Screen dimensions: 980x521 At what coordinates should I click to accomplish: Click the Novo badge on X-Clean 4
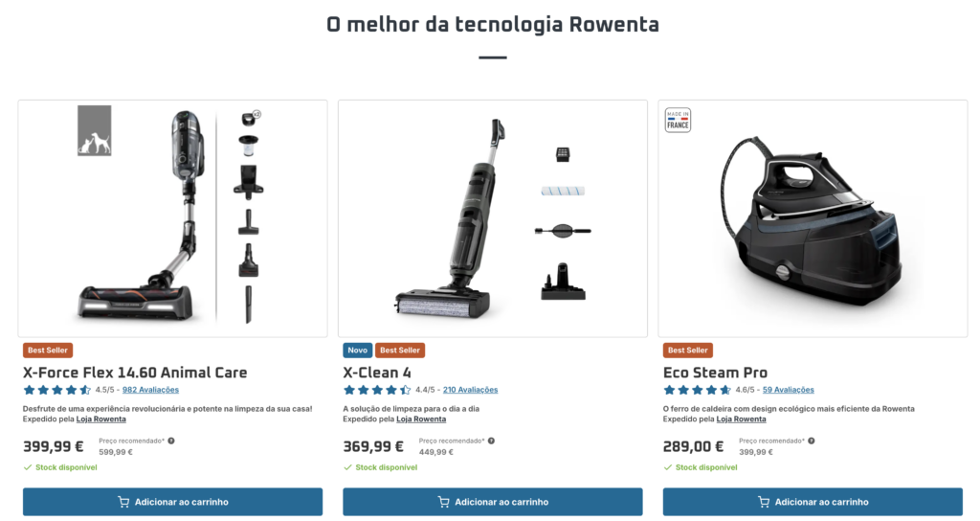pyautogui.click(x=358, y=351)
